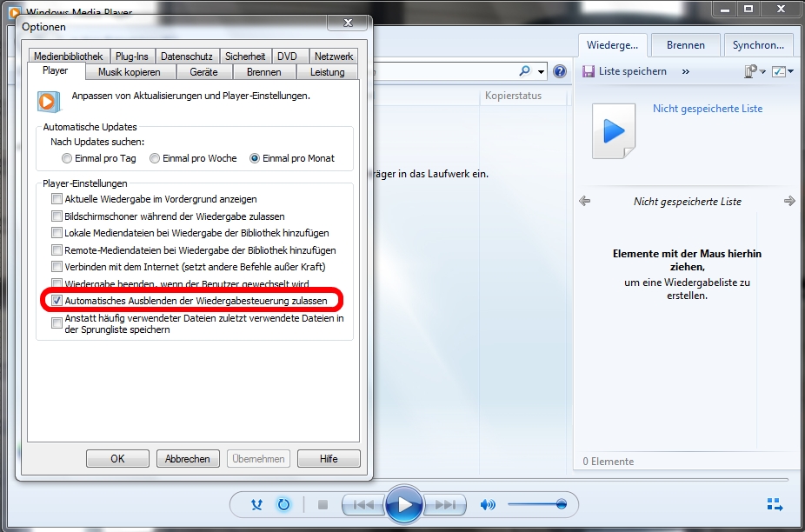This screenshot has width=805, height=532.
Task: Skip to previous track
Action: pos(363,505)
